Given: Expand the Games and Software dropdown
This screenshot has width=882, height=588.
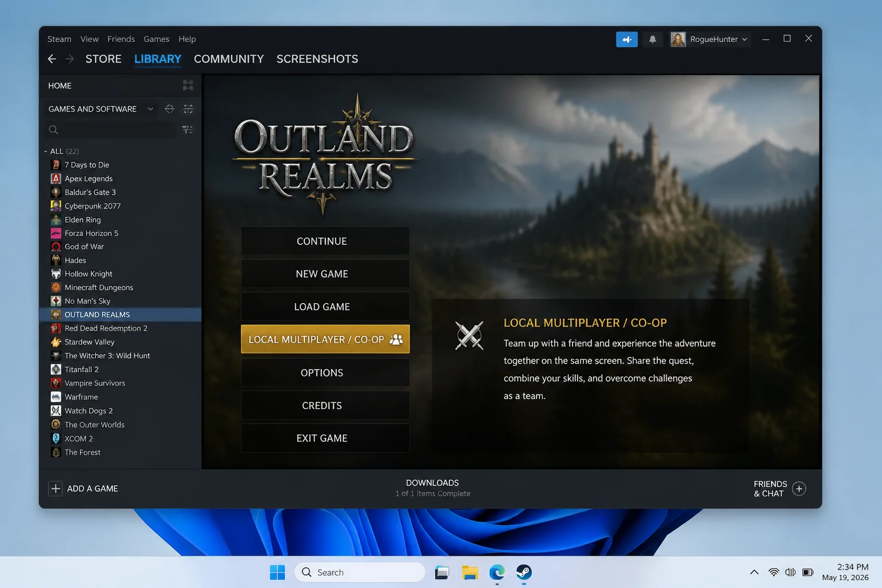Looking at the screenshot, I should point(150,109).
